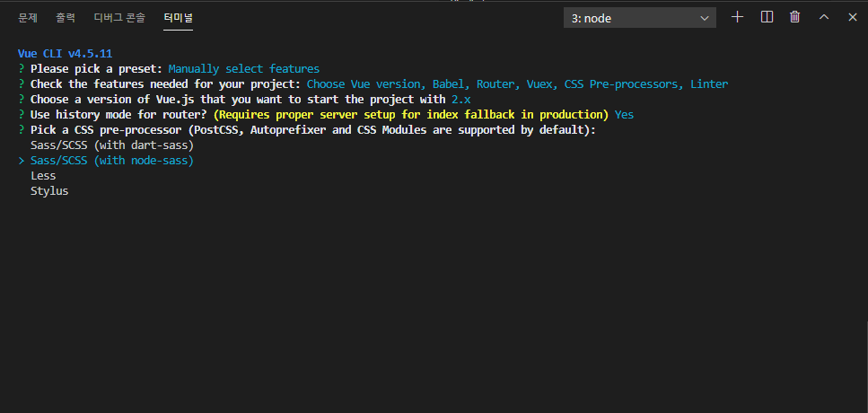Close the terminal panel
The image size is (868, 413).
[853, 17]
